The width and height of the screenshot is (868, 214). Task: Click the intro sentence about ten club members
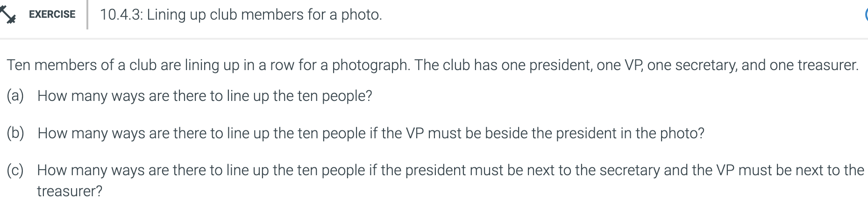tap(433, 65)
